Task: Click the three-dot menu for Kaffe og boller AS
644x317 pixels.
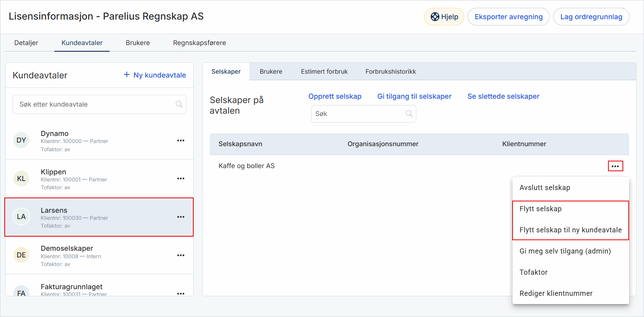Action: [x=615, y=167]
